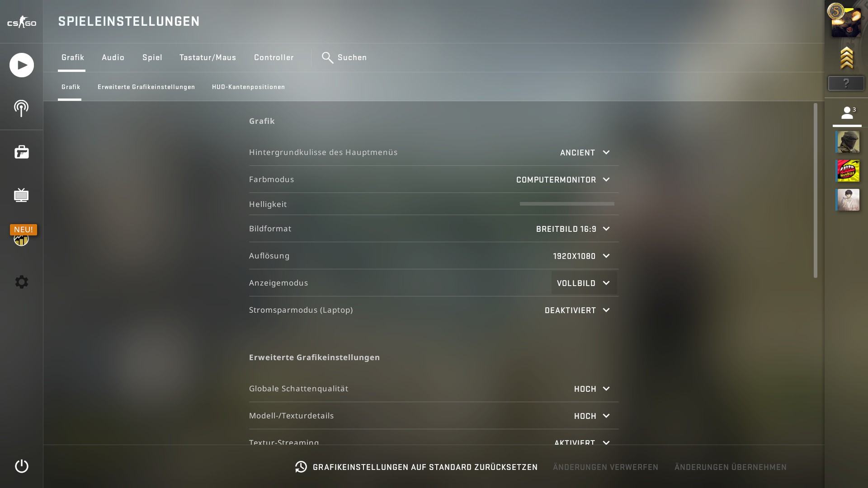868x488 pixels.
Task: Open Stromsparmodus dropdown showing Deaktiviert
Action: tap(577, 310)
